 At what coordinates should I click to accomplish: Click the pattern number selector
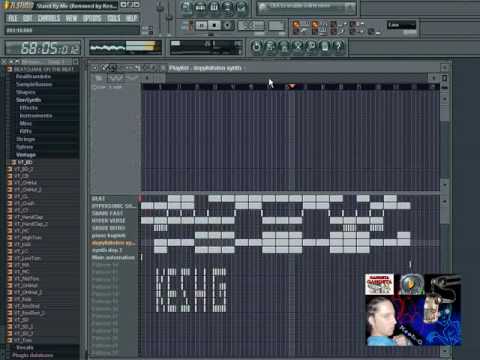click(x=276, y=25)
